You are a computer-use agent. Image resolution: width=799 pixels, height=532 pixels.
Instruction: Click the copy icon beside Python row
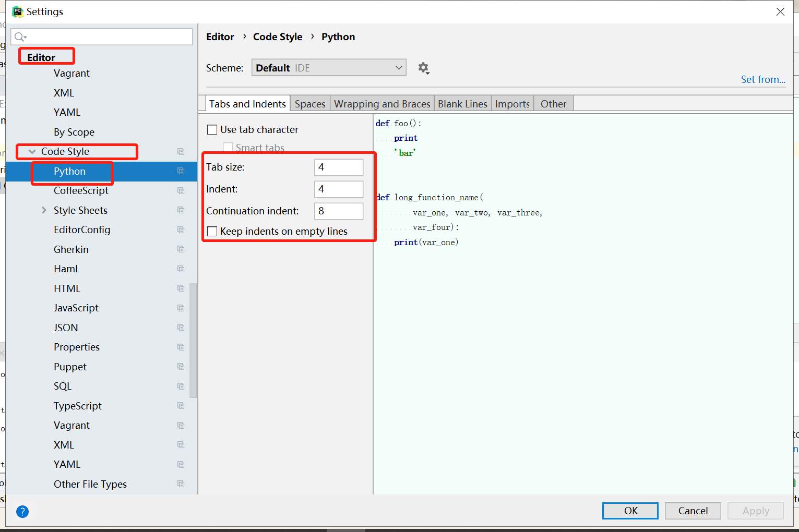(x=181, y=171)
